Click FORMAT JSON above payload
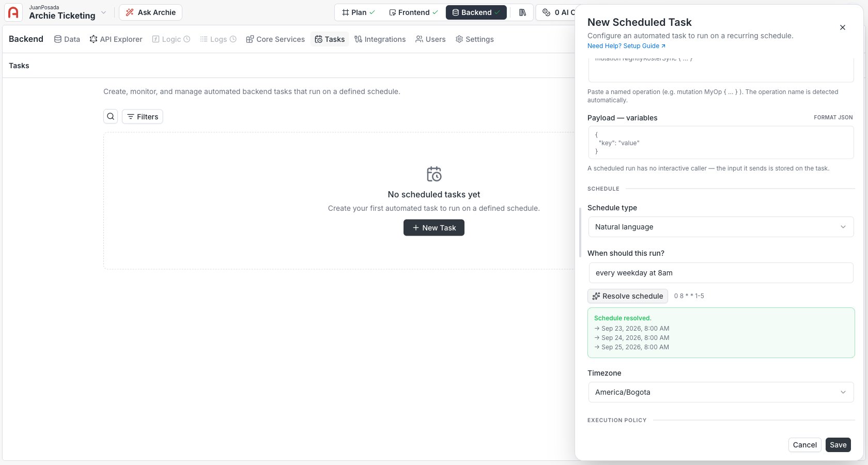 pyautogui.click(x=833, y=118)
